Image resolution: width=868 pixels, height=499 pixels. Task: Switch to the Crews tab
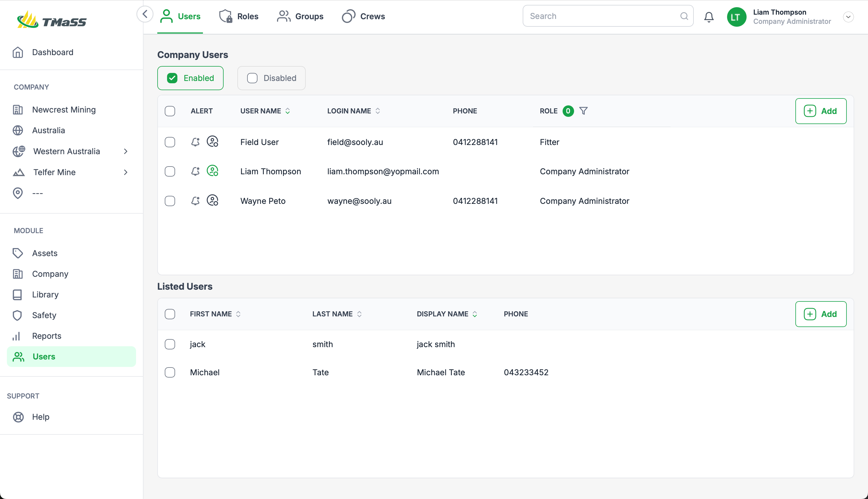click(x=363, y=16)
